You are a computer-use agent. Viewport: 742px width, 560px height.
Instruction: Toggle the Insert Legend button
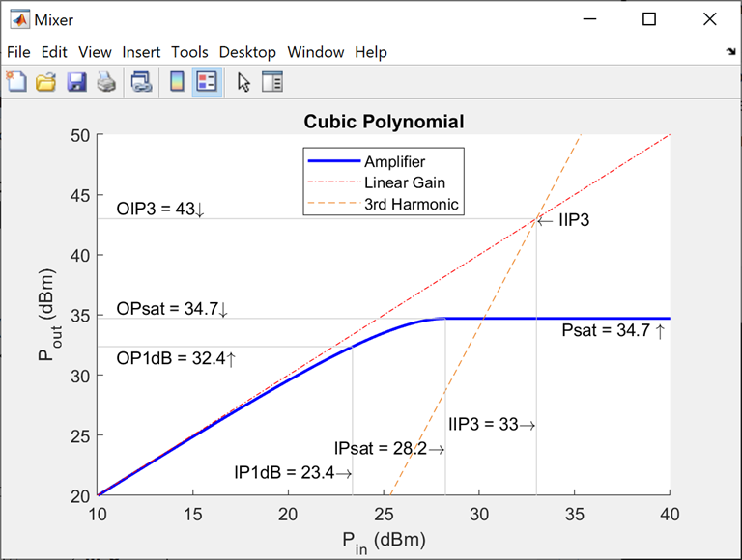pos(207,82)
